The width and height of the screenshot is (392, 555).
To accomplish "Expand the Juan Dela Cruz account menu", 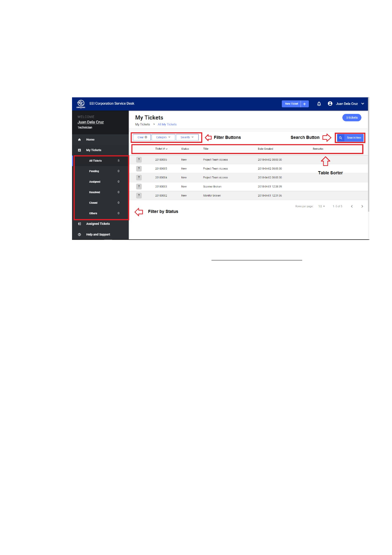I will tap(363, 104).
